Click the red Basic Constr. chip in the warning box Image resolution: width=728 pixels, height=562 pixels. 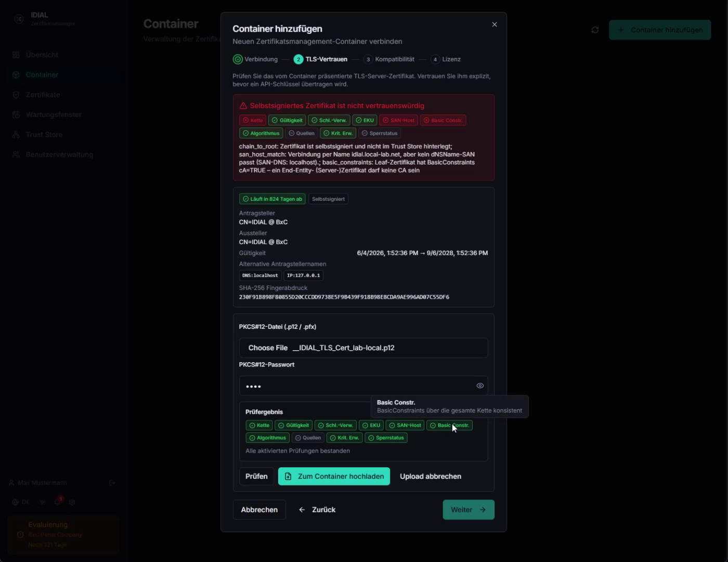tap(443, 120)
